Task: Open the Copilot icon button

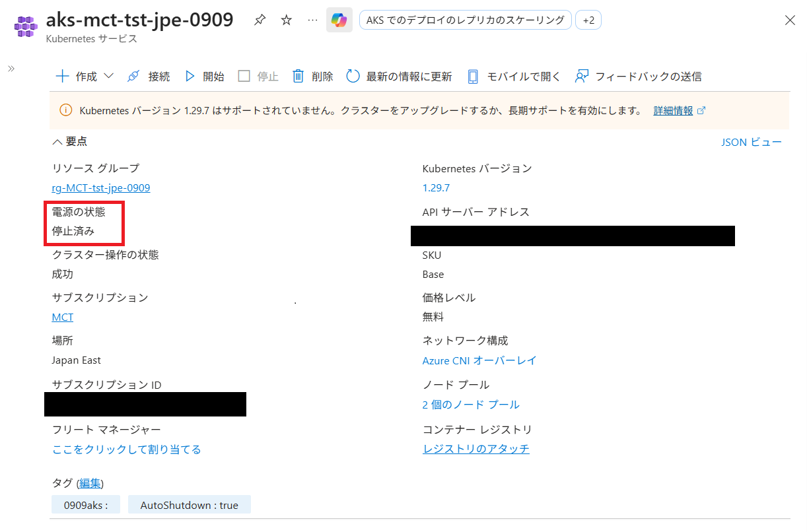Action: pos(339,20)
